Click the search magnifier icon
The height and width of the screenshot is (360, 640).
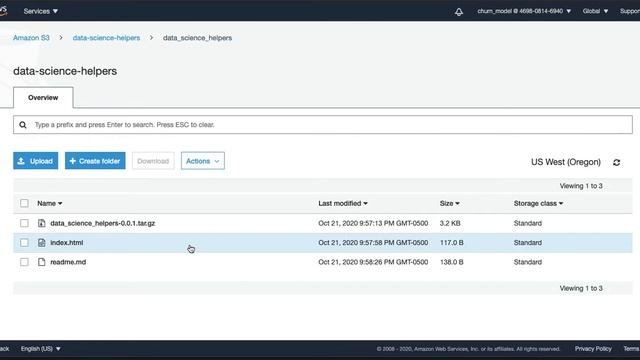pyautogui.click(x=23, y=125)
